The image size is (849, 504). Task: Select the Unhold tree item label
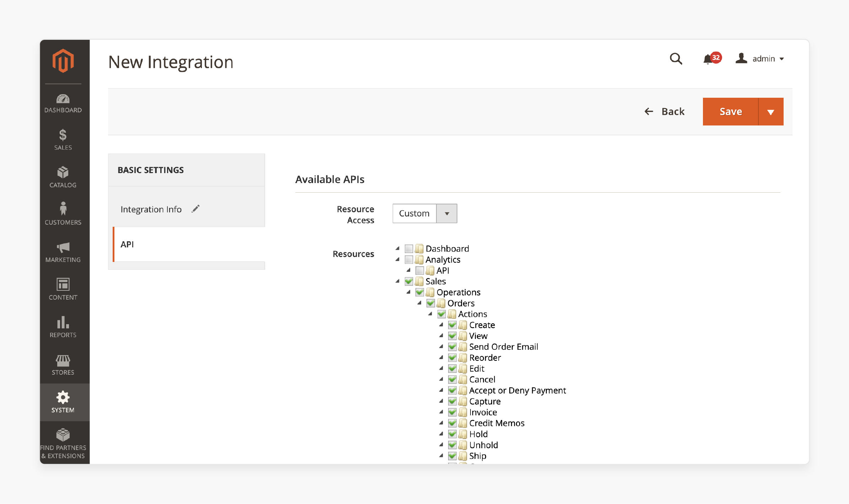coord(483,445)
